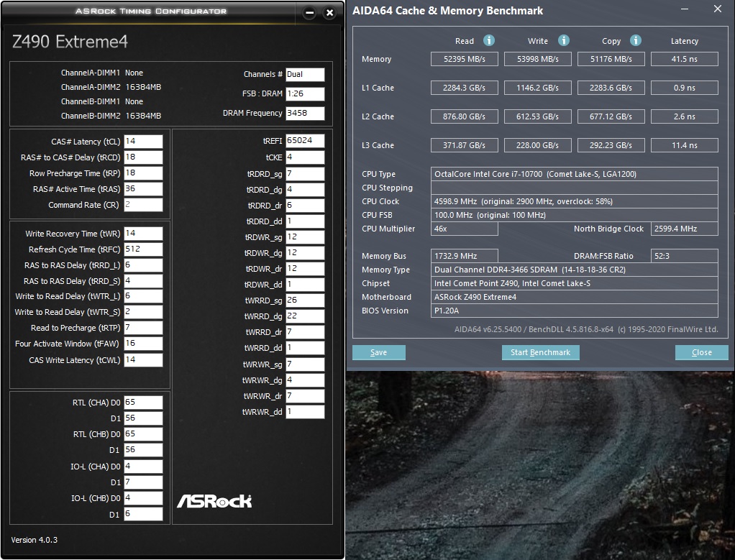Click the Close button in AIDA64

coord(701,352)
